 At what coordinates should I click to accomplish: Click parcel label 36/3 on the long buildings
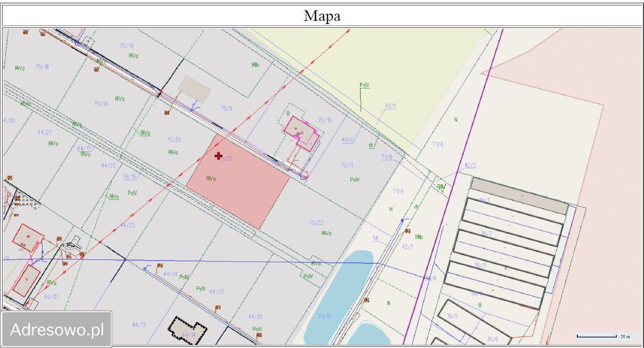[480, 266]
